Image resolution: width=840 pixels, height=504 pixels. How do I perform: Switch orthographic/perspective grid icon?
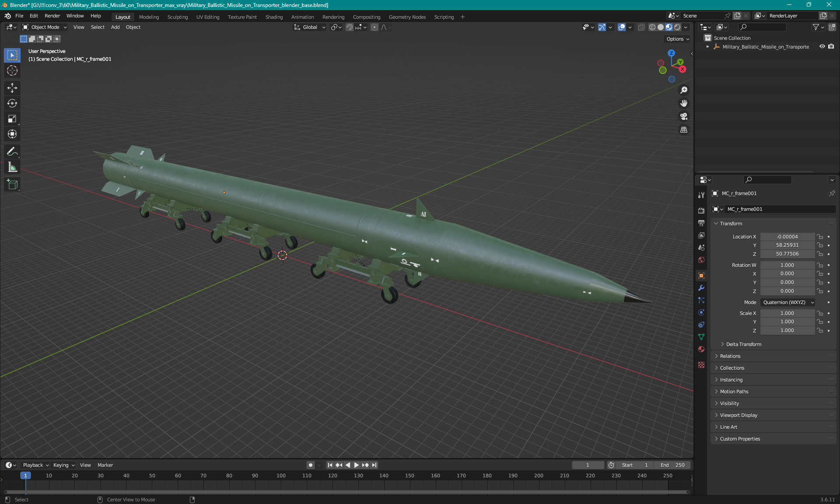[683, 130]
